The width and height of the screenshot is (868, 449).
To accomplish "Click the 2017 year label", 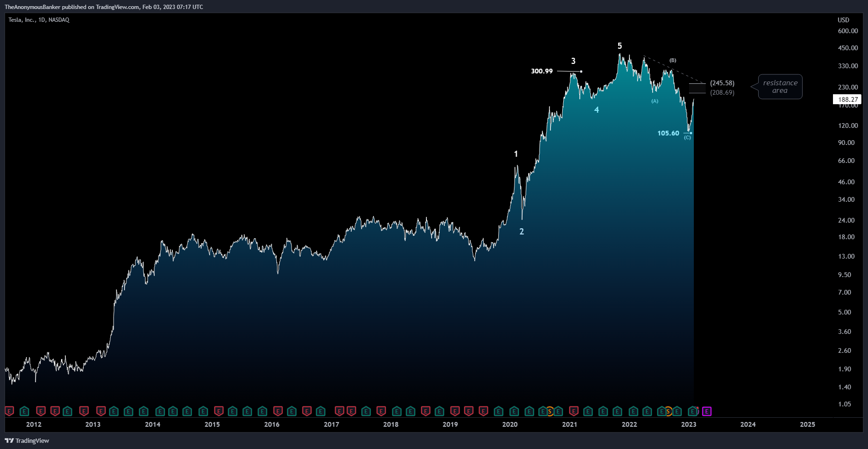I will [x=331, y=424].
